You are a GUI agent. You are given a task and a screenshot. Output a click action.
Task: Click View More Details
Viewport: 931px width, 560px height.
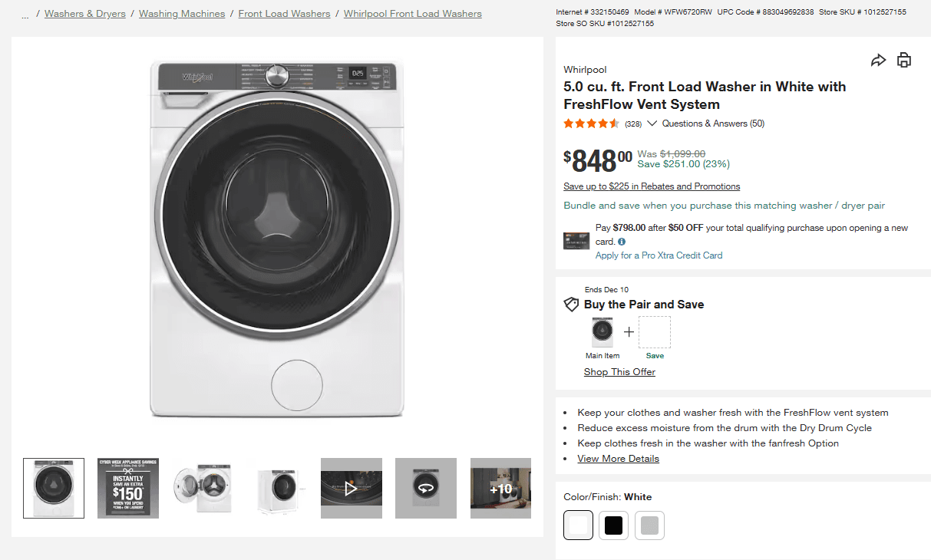pyautogui.click(x=618, y=458)
